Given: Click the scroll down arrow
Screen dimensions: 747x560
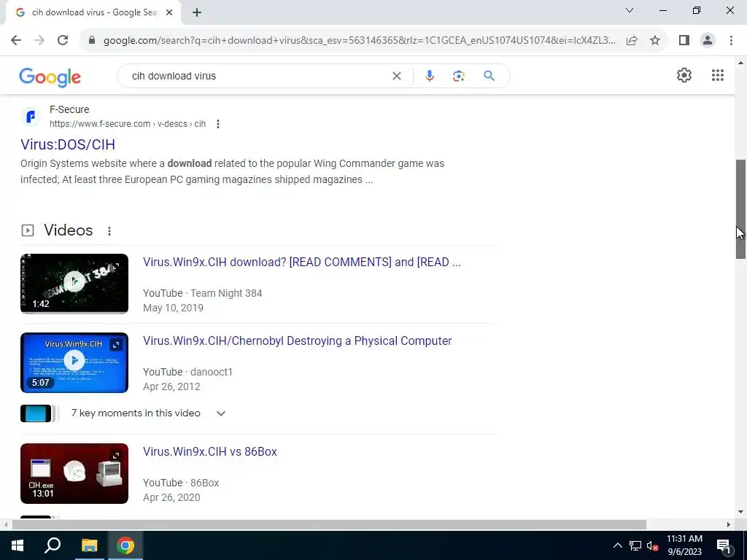Looking at the screenshot, I should click(740, 512).
